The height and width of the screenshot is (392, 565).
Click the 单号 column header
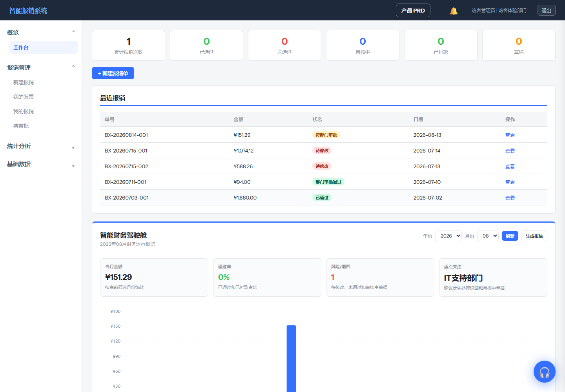point(109,120)
